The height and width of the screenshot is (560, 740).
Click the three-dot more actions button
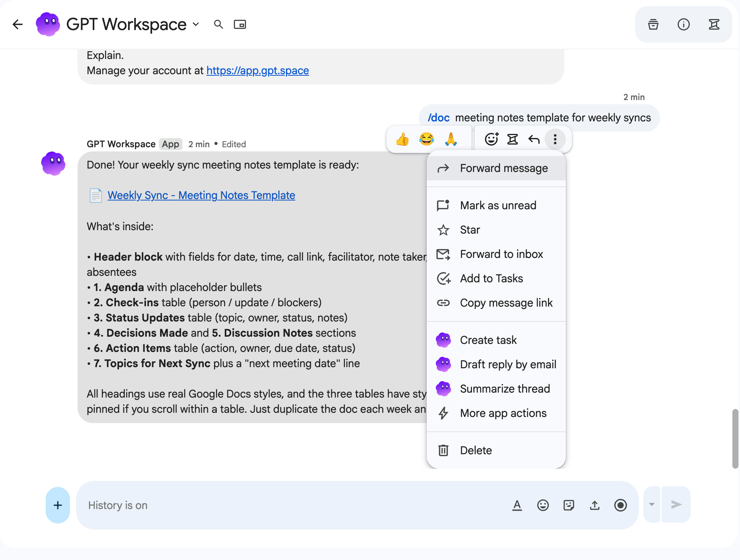[x=555, y=139]
